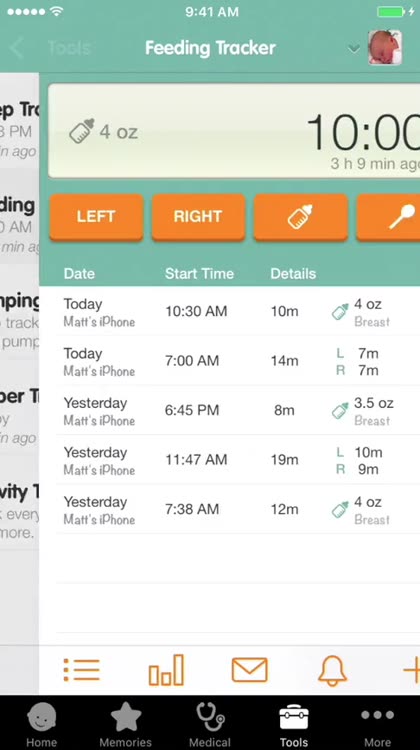Screen dimensions: 420x750
Task: Switch to the Memories tab
Action: coord(126,724)
